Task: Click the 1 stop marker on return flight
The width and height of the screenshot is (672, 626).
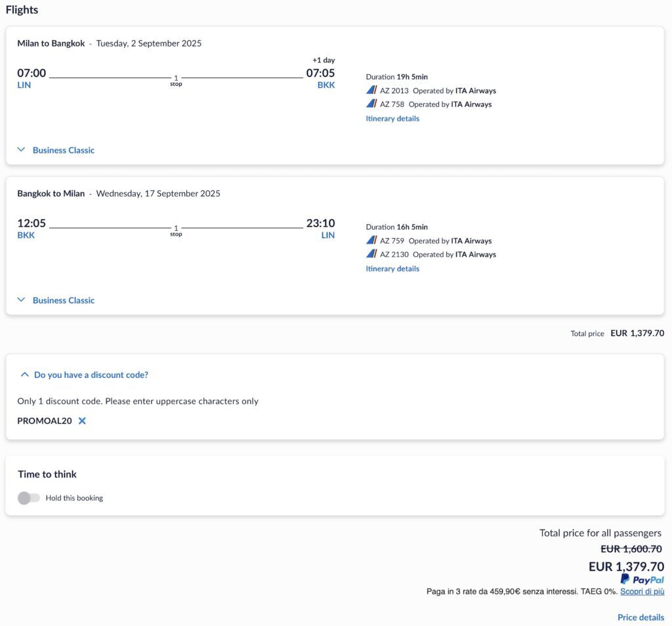Action: (x=176, y=231)
